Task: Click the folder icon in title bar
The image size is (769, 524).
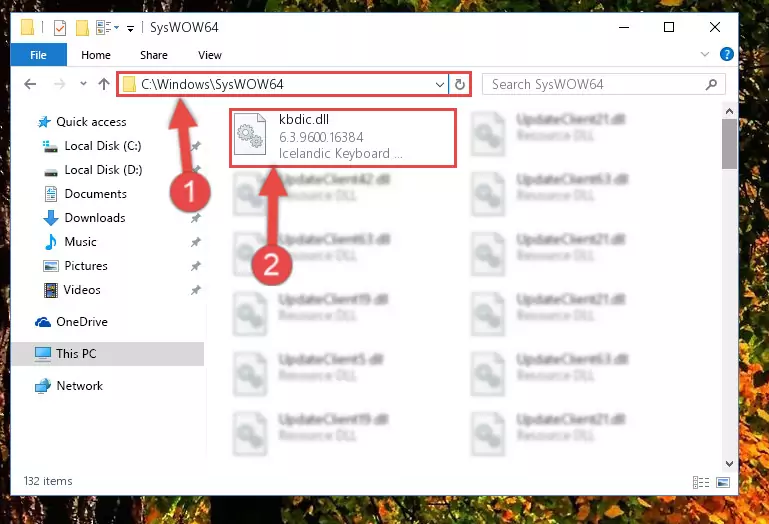Action: (x=28, y=27)
